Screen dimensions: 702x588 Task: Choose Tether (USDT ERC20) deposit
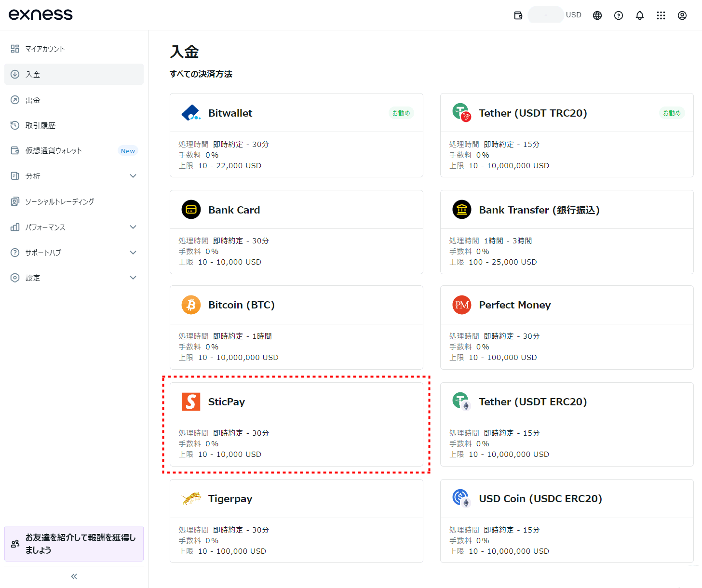[x=567, y=424]
